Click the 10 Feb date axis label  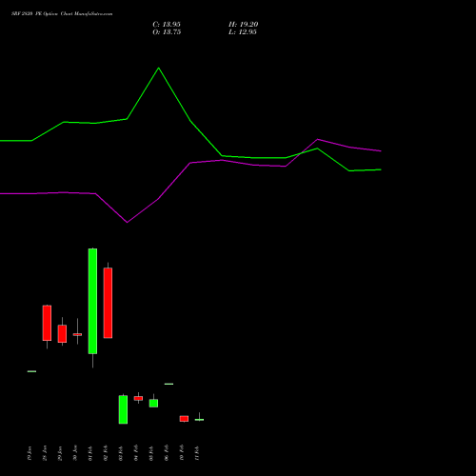click(182, 453)
